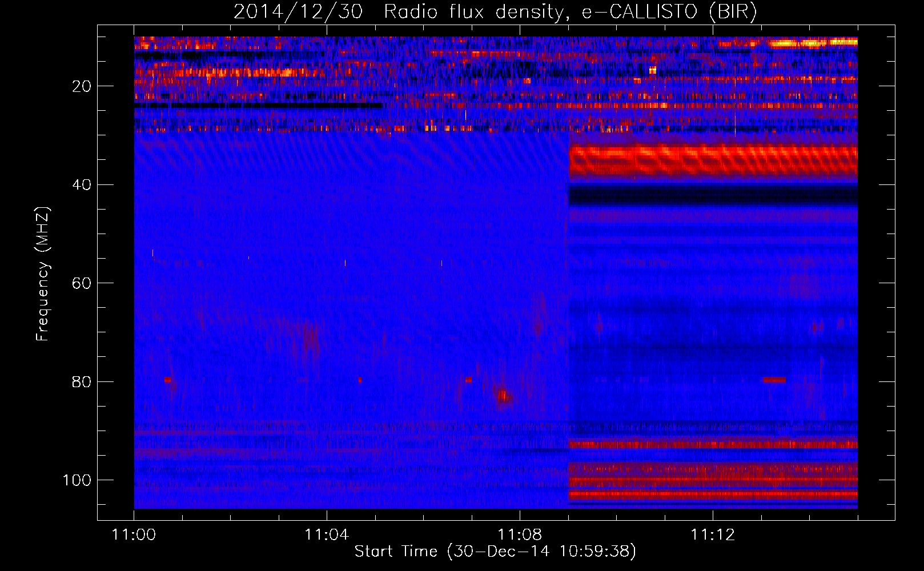Click the "Start Time (30-Dec-14 10:59:38)" axis label
924x571 pixels.
[495, 552]
